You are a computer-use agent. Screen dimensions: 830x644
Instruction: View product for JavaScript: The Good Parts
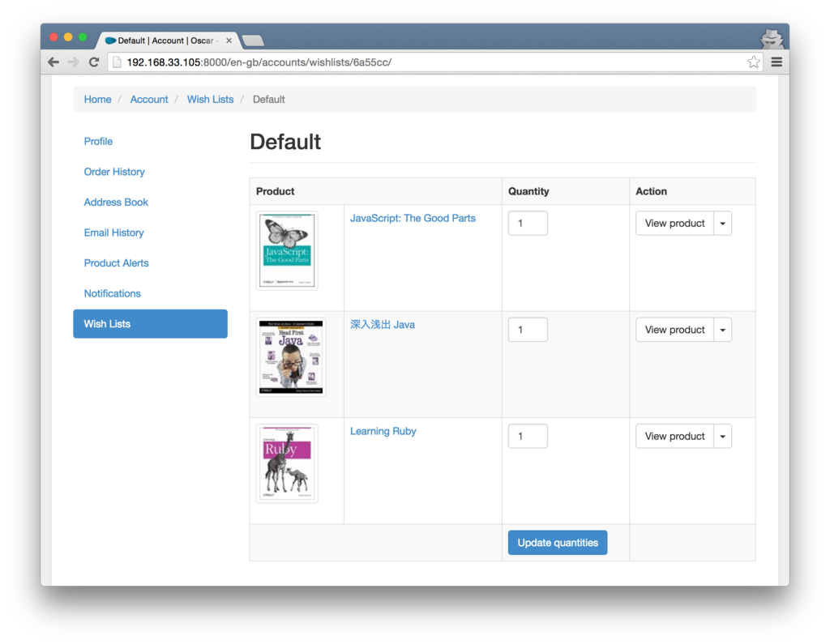[674, 224]
